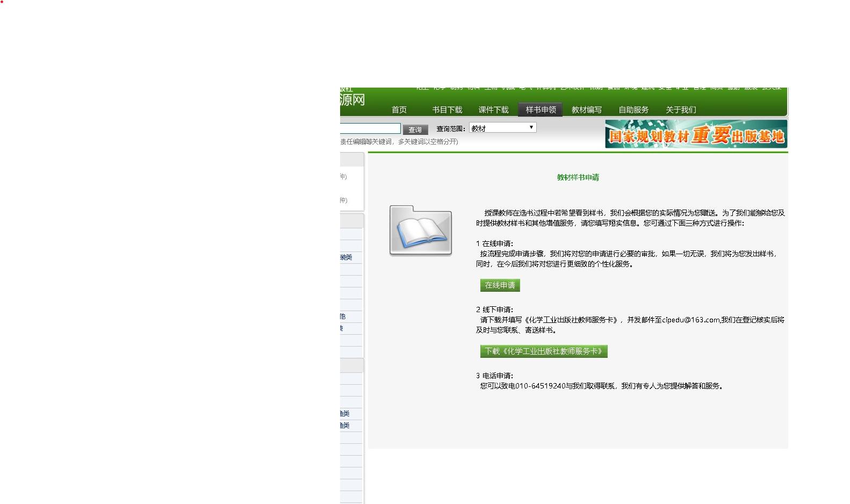
Task: Click the text 按流程完成申请步骤
Action: pyautogui.click(x=512, y=254)
